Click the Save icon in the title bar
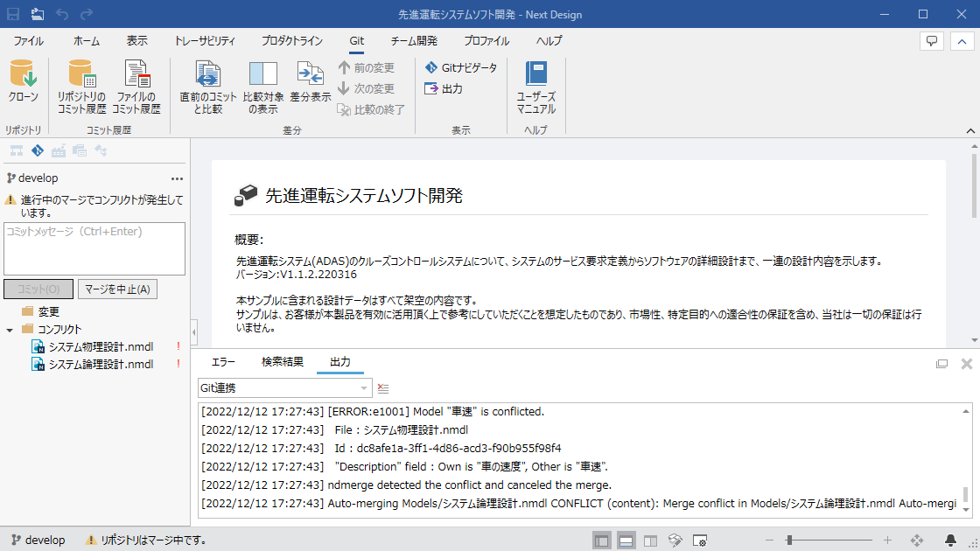 coord(12,14)
